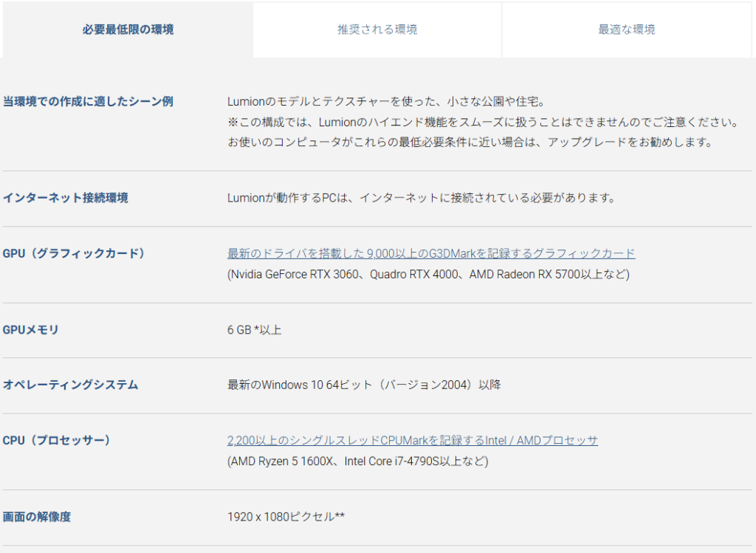The height and width of the screenshot is (553, 756).
Task: Click the ※この構成では warning note line
Action: point(481,122)
